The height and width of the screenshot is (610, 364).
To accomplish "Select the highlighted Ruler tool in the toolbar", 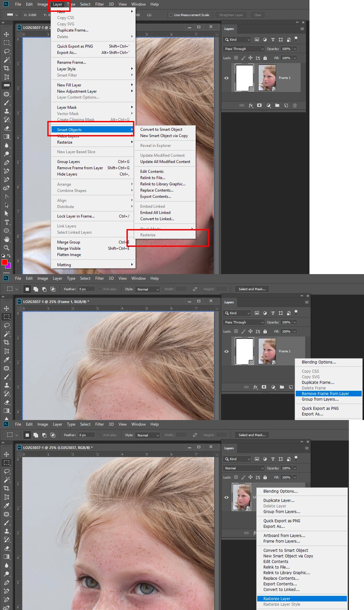I will [7, 85].
